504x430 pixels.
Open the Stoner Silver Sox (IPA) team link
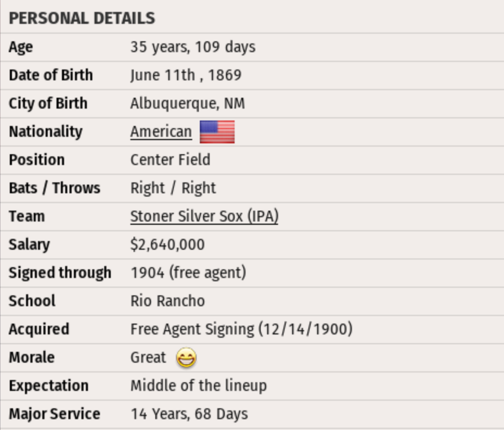point(204,217)
